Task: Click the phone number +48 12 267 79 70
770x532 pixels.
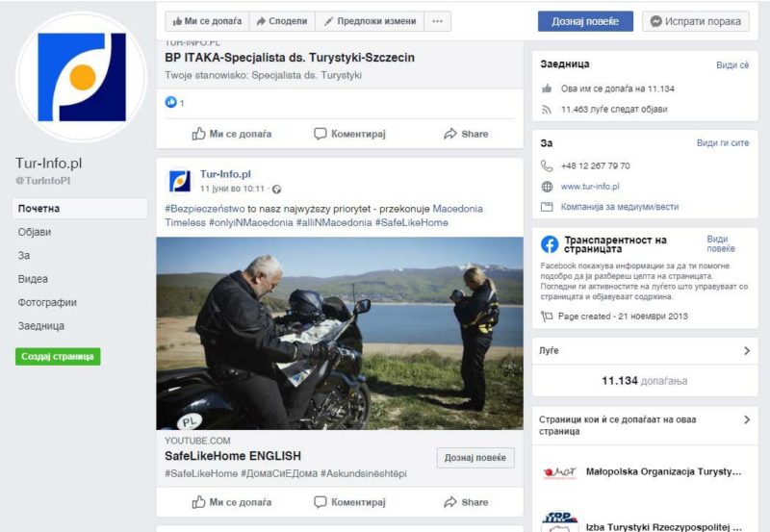Action: (595, 165)
